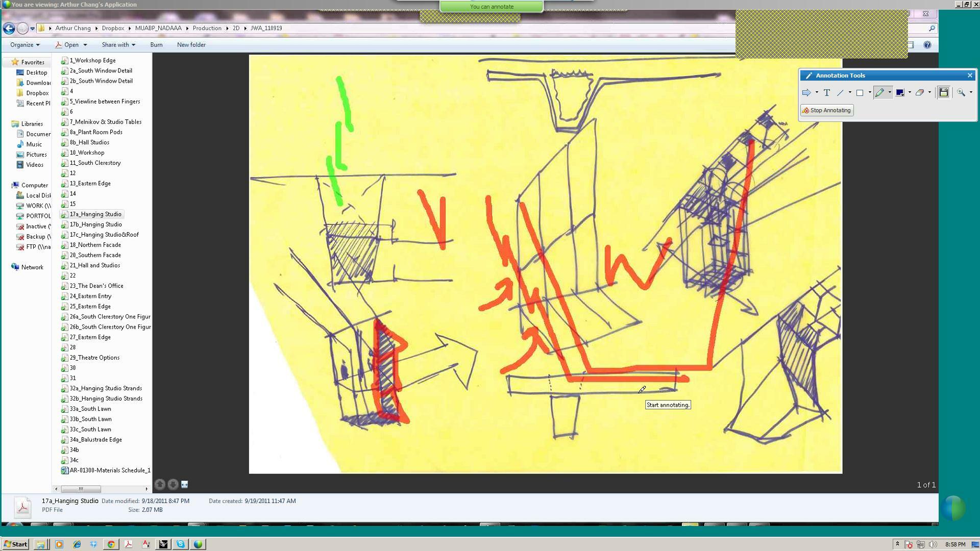Click the Dropbox breadcrumb in address bar

pyautogui.click(x=113, y=28)
